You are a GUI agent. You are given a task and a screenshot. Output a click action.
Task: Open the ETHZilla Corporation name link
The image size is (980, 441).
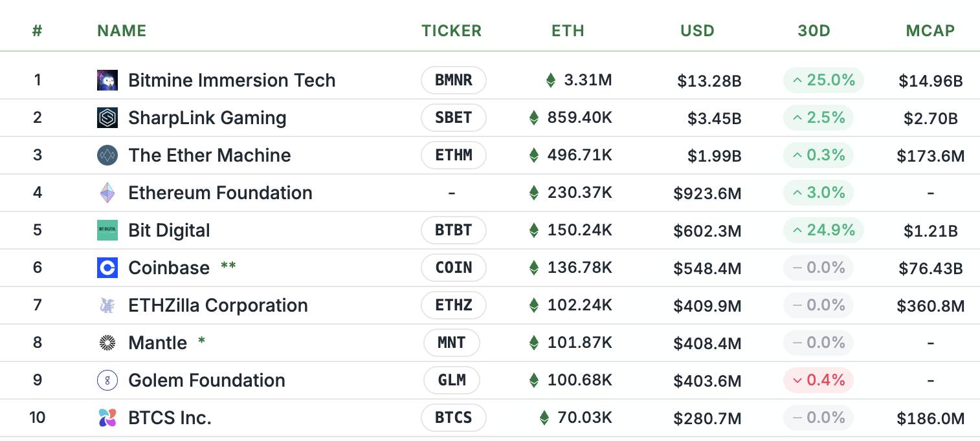[x=218, y=305]
